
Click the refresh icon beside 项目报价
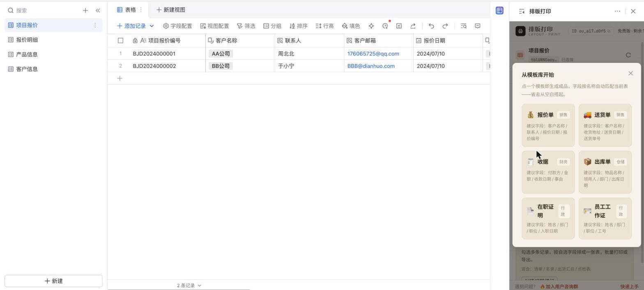point(628,55)
